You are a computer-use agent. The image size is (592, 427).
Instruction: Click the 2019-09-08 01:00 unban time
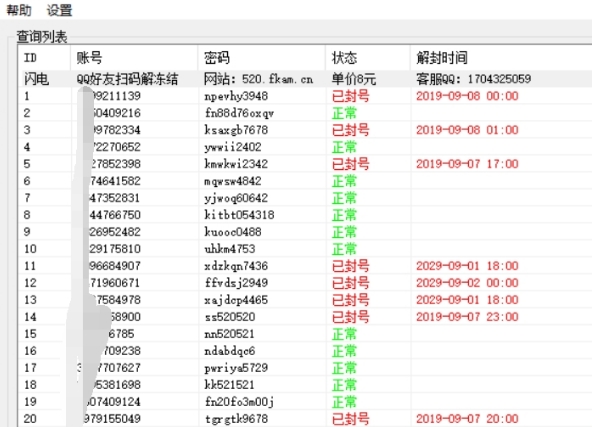point(467,130)
